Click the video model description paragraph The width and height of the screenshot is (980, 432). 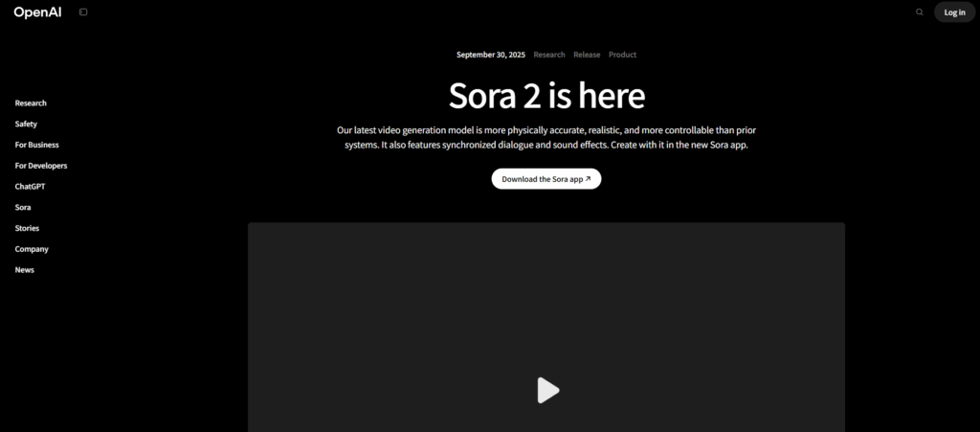coord(546,138)
